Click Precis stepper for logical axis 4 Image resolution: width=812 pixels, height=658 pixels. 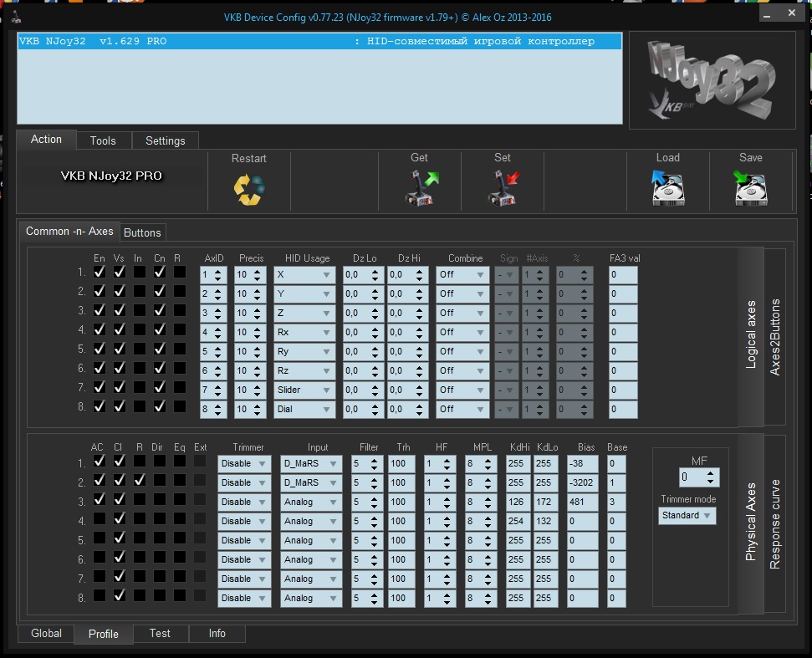point(258,333)
